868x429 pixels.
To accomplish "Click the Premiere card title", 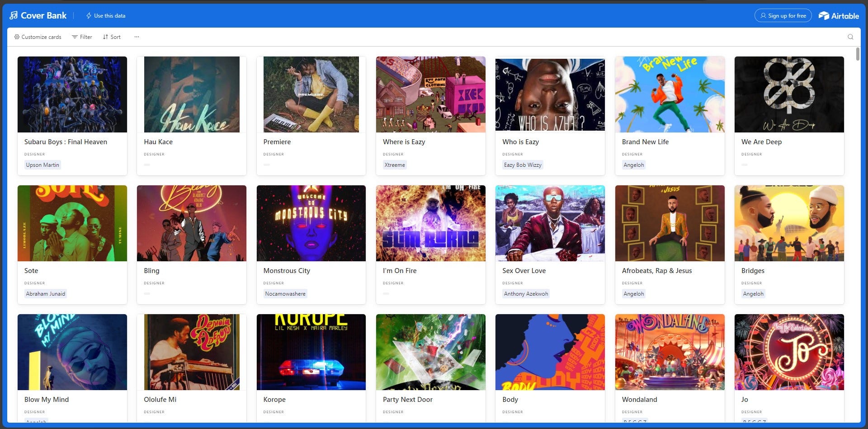I will pyautogui.click(x=277, y=142).
